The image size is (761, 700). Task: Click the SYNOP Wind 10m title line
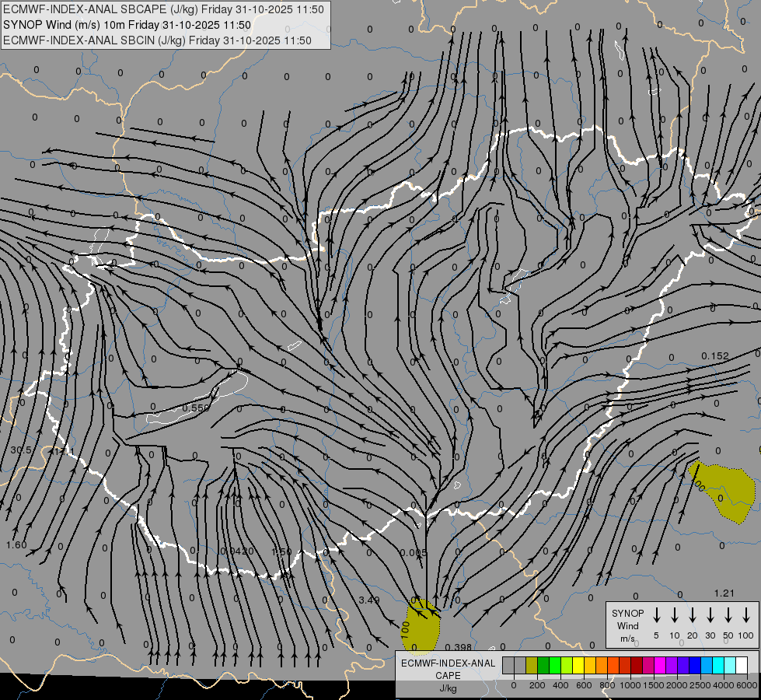[x=127, y=25]
